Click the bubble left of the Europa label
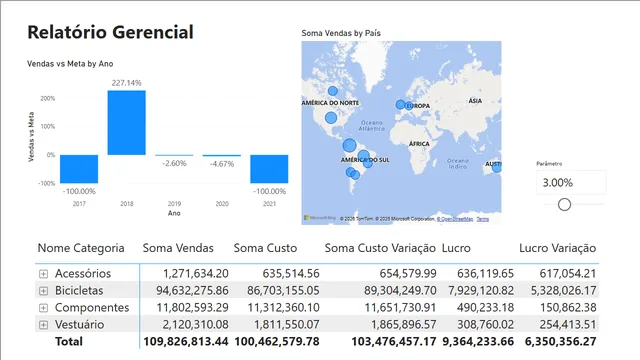 click(401, 104)
